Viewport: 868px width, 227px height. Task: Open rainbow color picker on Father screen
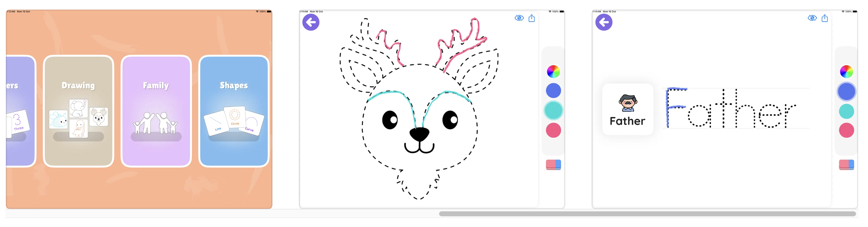(x=846, y=72)
